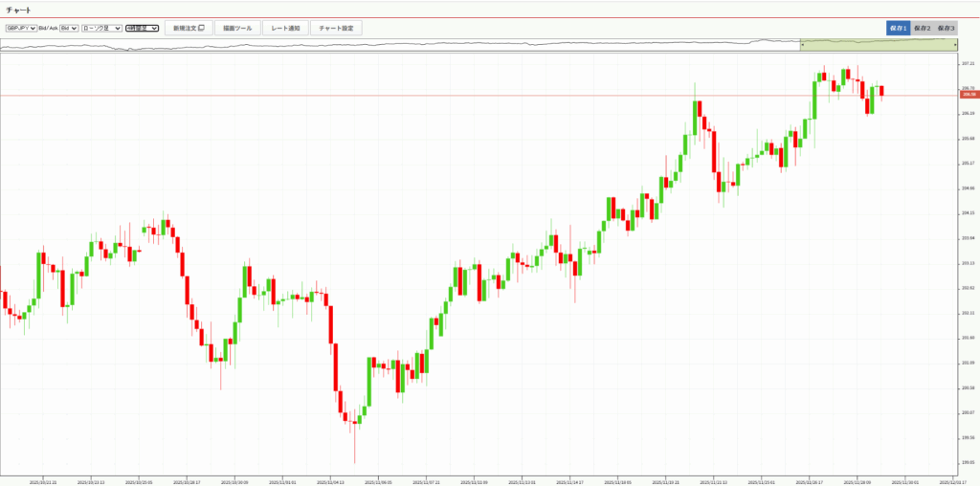980x486 pixels.
Task: Switch to the 保存3 tab
Action: (945, 29)
